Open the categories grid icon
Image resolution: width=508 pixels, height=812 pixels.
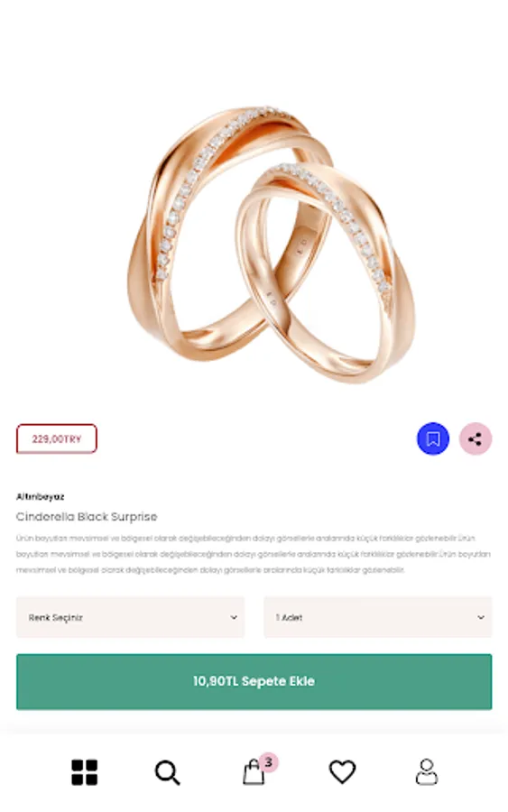tap(85, 772)
